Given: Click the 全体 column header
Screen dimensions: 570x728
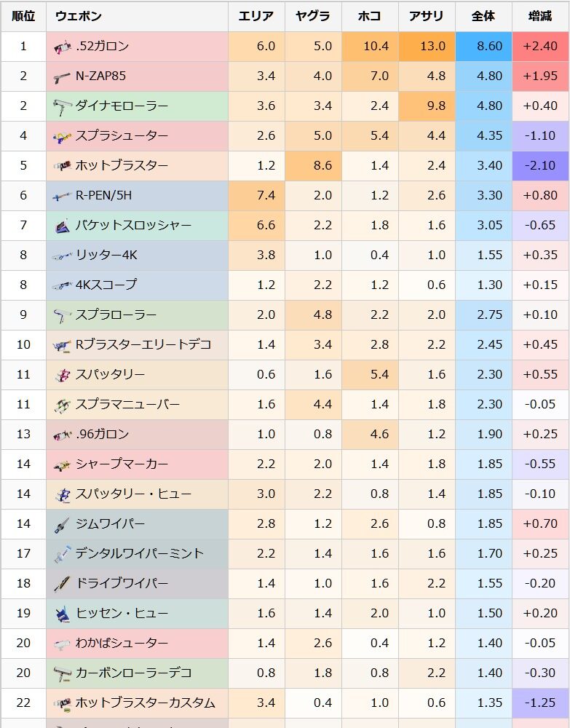Looking at the screenshot, I should tap(483, 16).
